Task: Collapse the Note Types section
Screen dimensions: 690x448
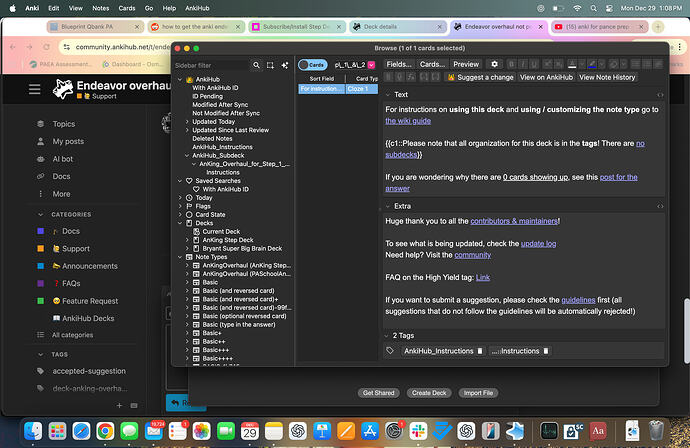Action: (180, 257)
